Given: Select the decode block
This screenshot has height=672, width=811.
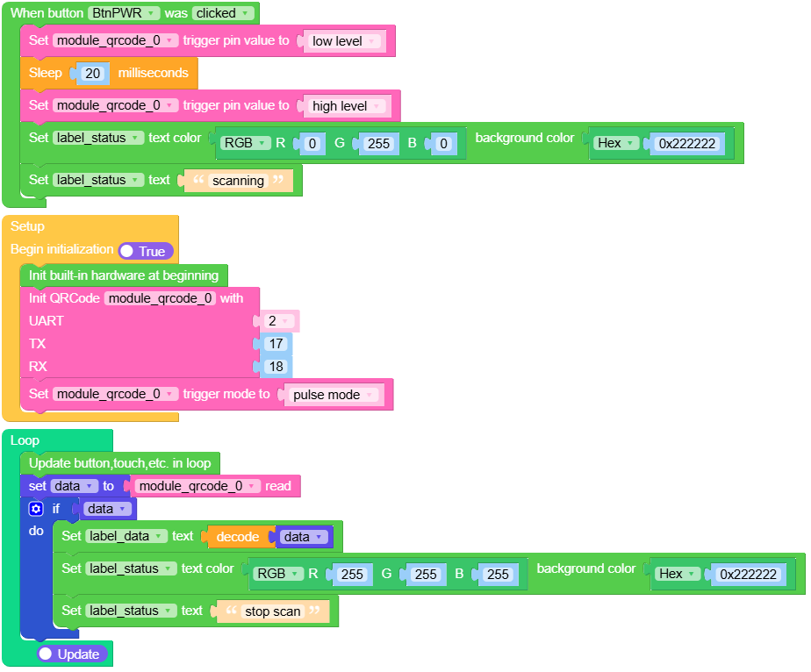Looking at the screenshot, I should click(237, 537).
